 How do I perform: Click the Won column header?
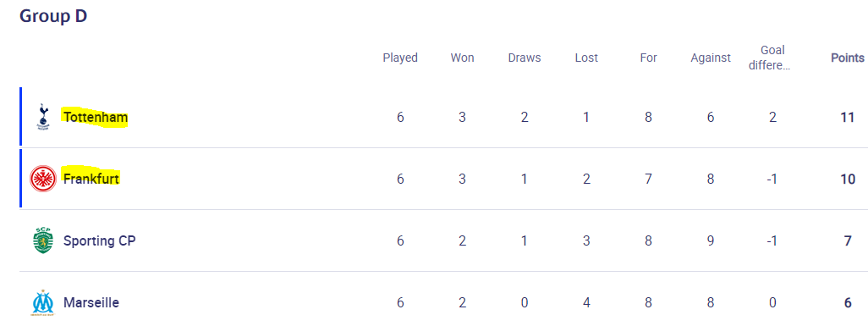[462, 58]
